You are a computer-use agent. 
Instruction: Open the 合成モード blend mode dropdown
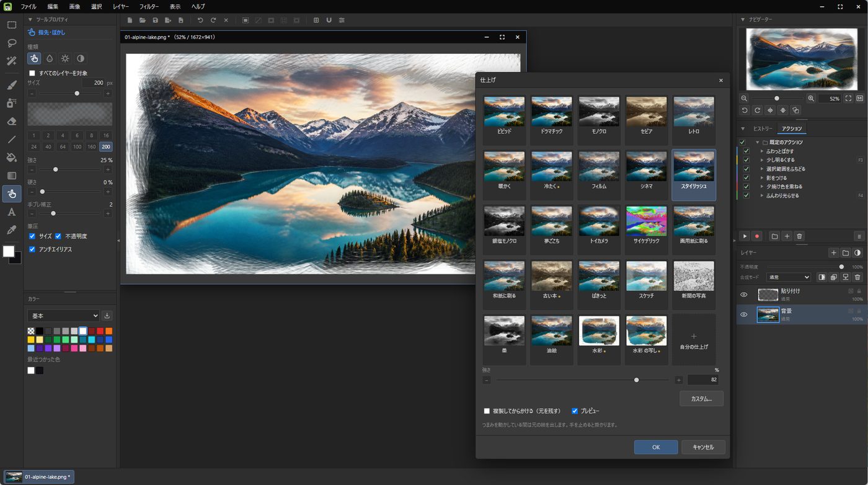[x=789, y=277]
